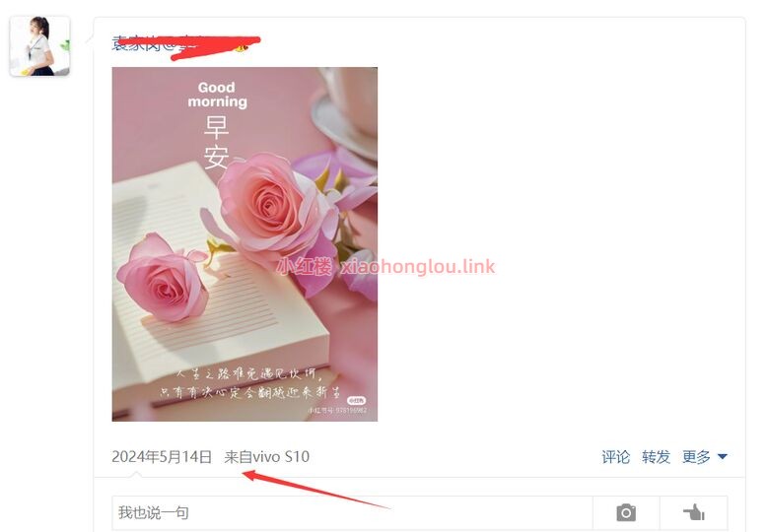Image resolution: width=769 pixels, height=532 pixels.
Task: Click the small 小红书 badge in image
Action: pyautogui.click(x=357, y=400)
